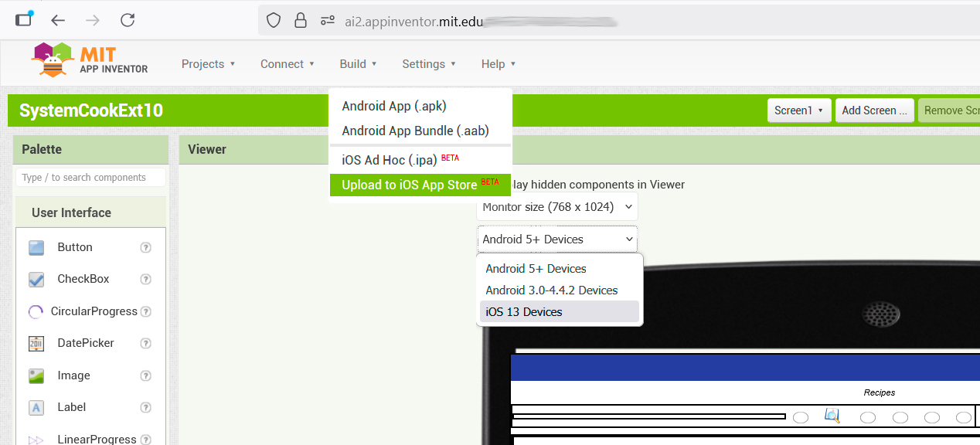Click the MIT App Inventor logo
Image resolution: width=980 pixels, height=445 pixels.
coord(90,61)
